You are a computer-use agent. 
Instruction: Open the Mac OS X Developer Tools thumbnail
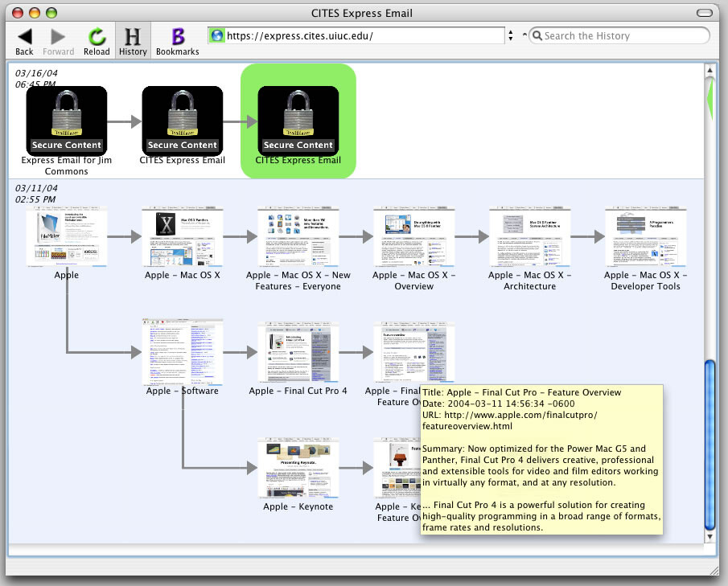645,236
